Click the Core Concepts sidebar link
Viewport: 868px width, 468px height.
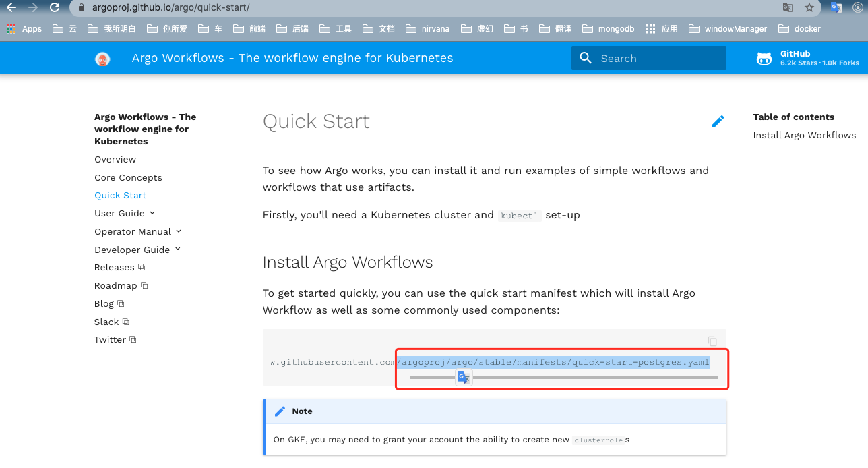tap(128, 177)
